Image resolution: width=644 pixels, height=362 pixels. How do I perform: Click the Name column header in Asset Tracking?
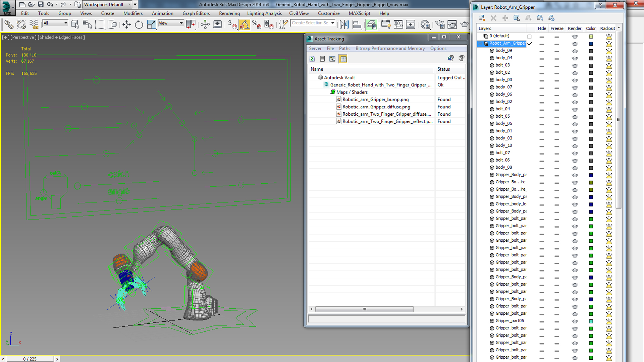pos(371,69)
